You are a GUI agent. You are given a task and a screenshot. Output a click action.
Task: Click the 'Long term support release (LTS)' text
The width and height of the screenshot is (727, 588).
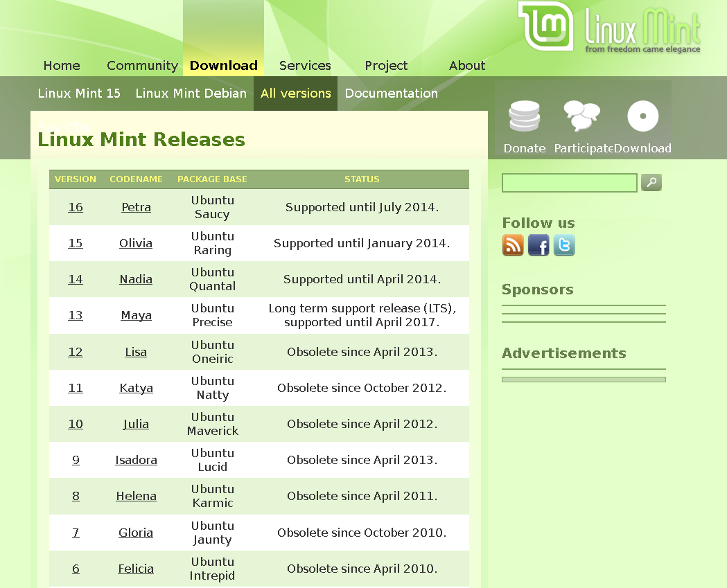(362, 309)
